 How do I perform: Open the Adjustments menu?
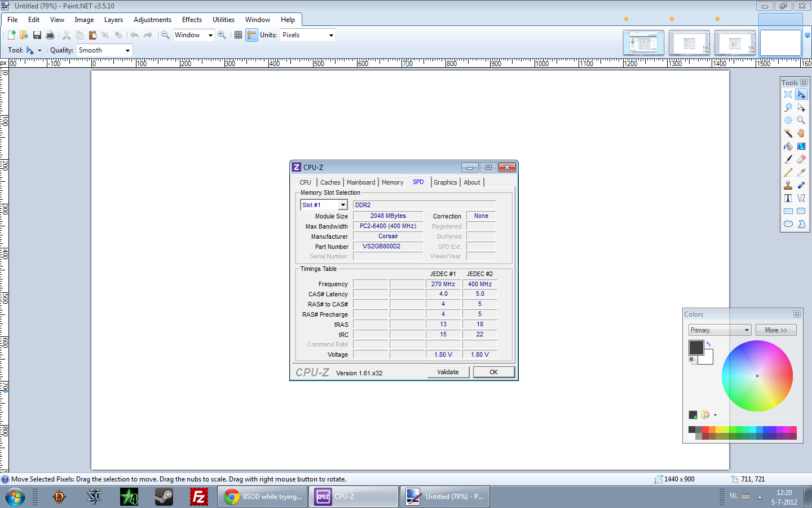click(x=152, y=20)
